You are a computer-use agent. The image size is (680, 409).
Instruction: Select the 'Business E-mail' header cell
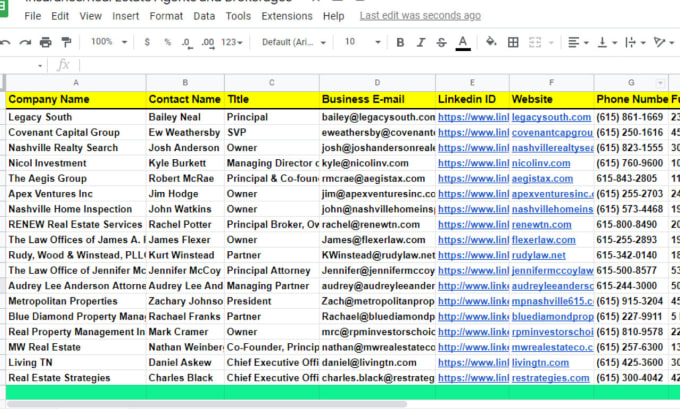(x=377, y=99)
